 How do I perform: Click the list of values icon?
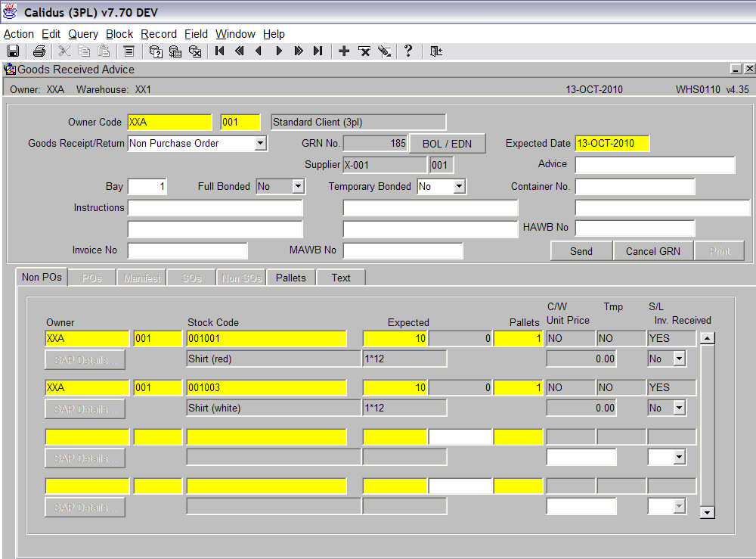[129, 51]
